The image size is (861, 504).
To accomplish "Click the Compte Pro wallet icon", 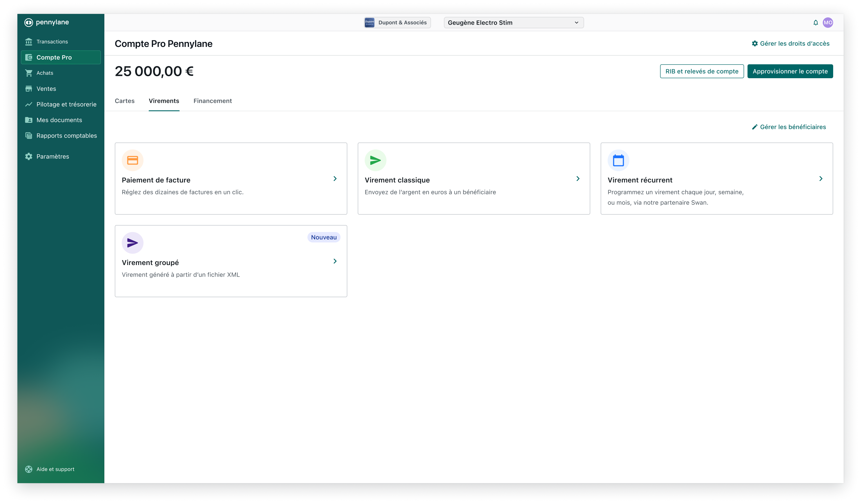I will [x=29, y=57].
